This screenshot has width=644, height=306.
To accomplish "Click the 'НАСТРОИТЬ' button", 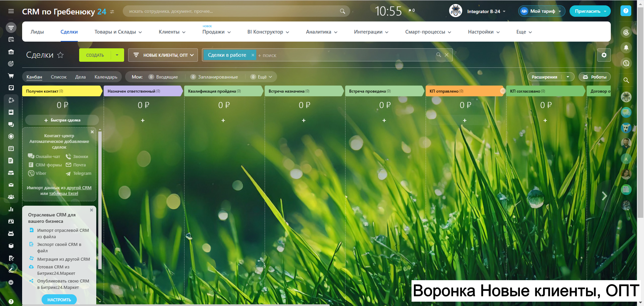I will 59,300.
